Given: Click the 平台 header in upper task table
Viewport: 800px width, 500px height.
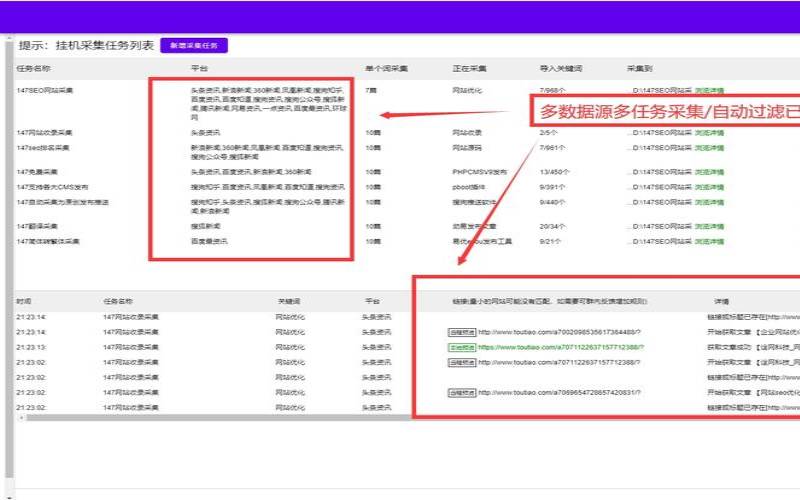Looking at the screenshot, I should [x=199, y=68].
